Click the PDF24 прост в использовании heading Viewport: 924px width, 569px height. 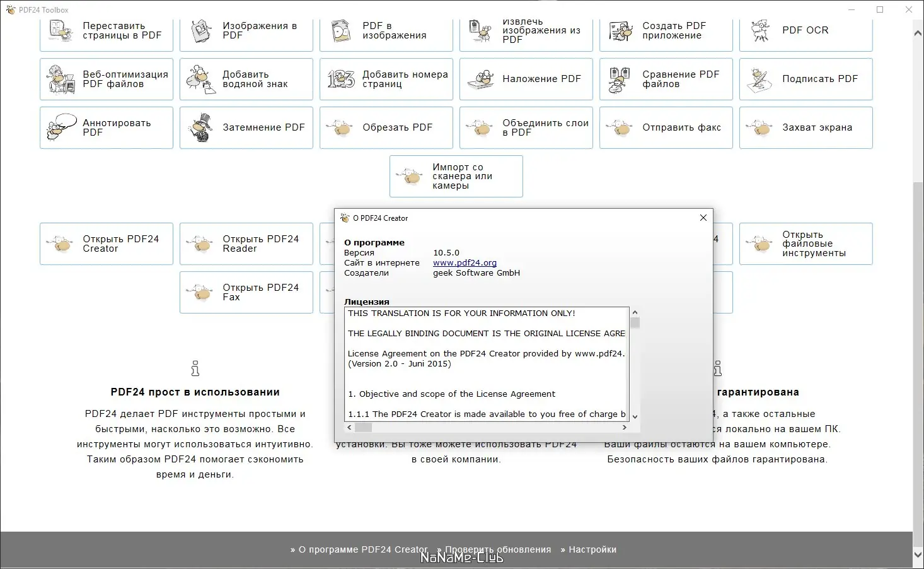(x=195, y=392)
